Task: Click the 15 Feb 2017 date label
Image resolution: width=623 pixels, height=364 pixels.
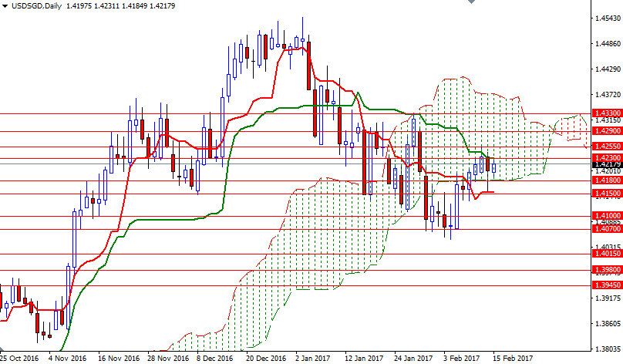Action: click(512, 359)
